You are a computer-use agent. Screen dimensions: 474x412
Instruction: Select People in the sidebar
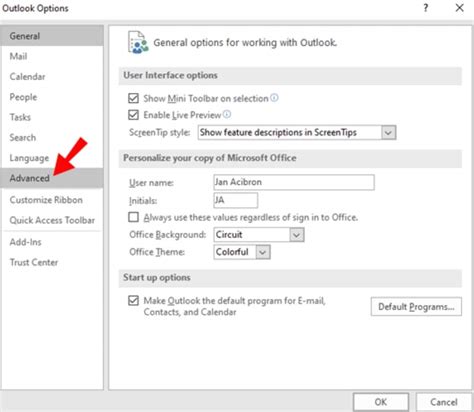[x=52, y=97]
